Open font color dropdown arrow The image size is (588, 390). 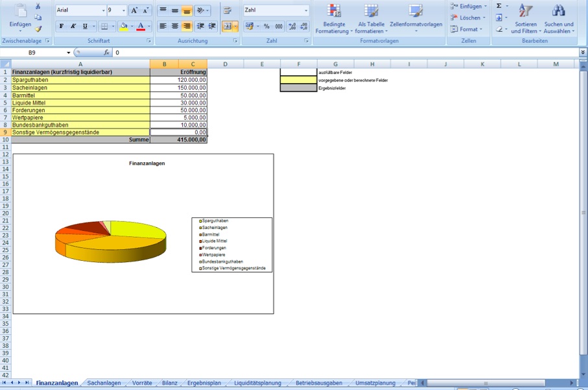coord(149,26)
